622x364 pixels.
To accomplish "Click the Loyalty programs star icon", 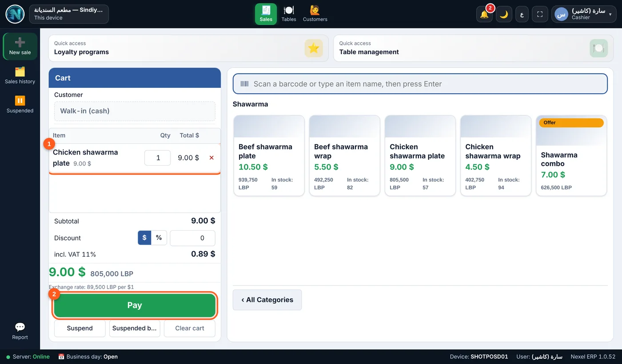I will 314,48.
